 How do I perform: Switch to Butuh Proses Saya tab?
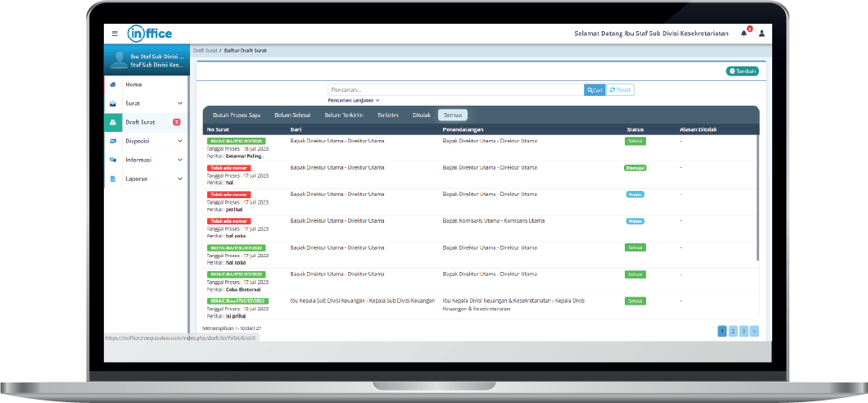(x=237, y=115)
